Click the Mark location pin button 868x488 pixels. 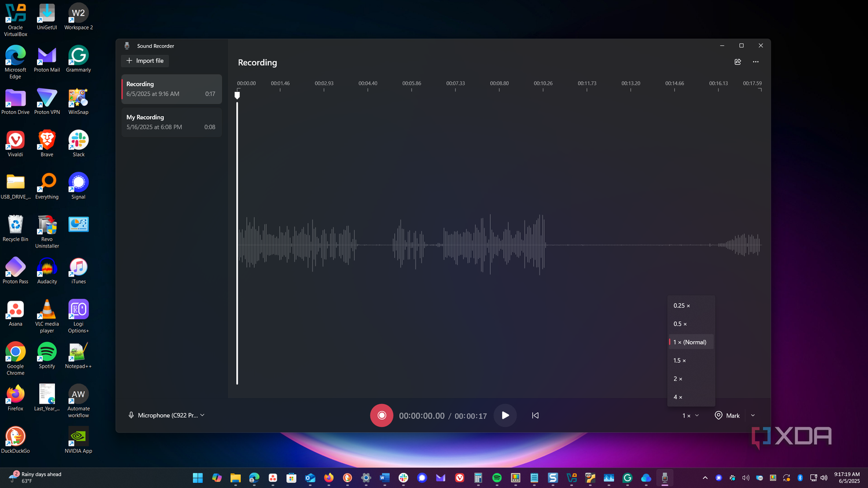(x=727, y=416)
